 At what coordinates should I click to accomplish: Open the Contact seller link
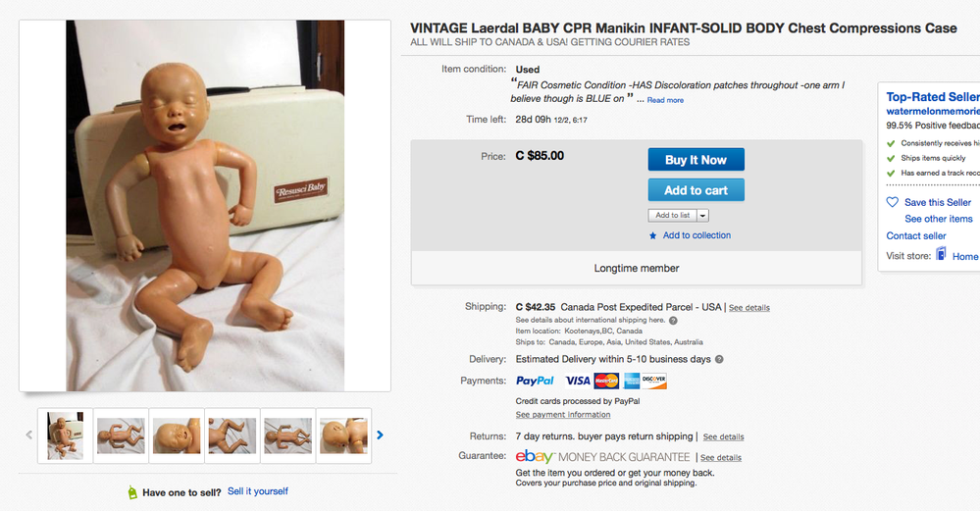click(x=916, y=235)
